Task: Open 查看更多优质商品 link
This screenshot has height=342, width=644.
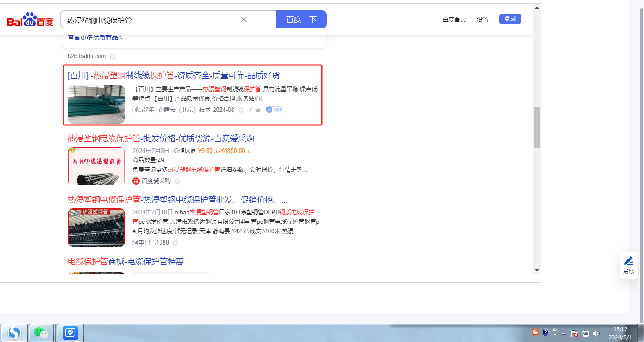Action: tap(96, 37)
